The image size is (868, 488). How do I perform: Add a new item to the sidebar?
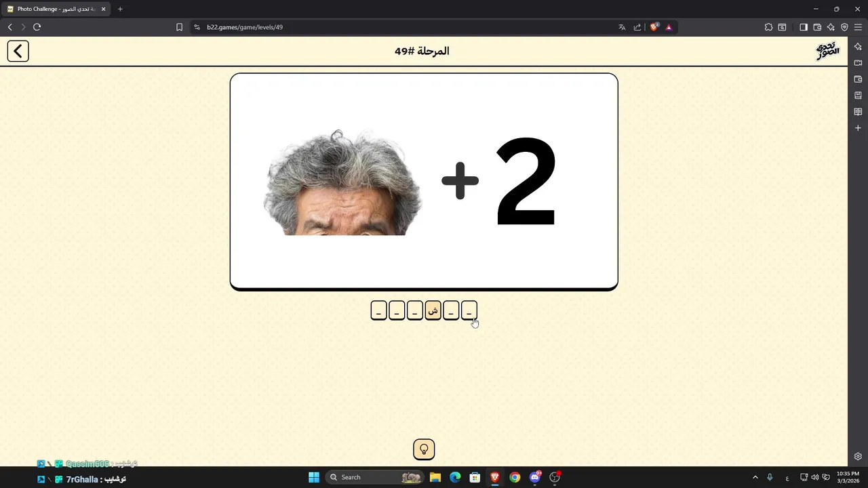pos(858,128)
